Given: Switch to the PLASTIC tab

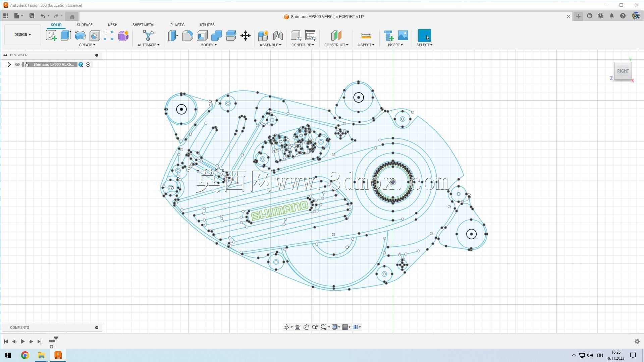Looking at the screenshot, I should tap(177, 25).
